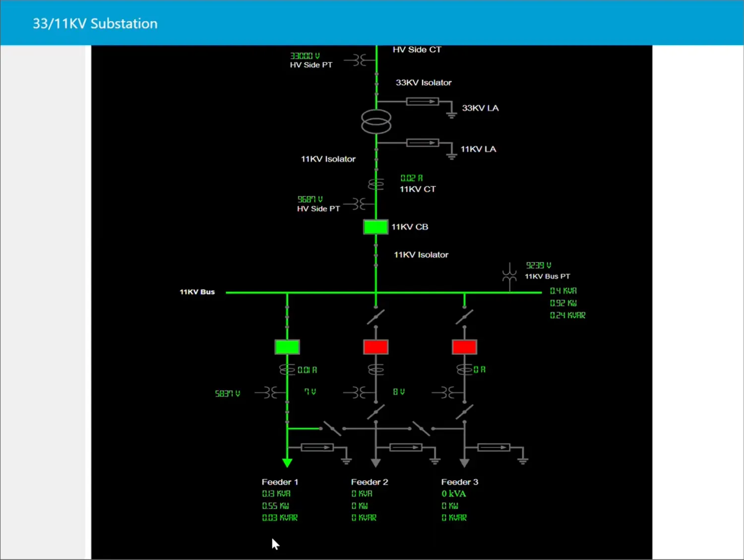Toggle Feeder 2 red circuit breaker
This screenshot has width=744, height=560.
[x=375, y=347]
